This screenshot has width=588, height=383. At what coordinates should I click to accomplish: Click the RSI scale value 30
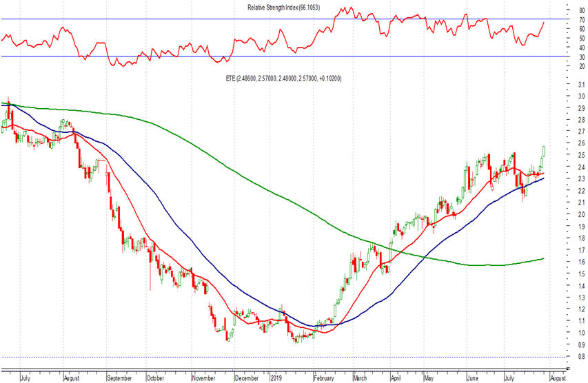(x=582, y=57)
